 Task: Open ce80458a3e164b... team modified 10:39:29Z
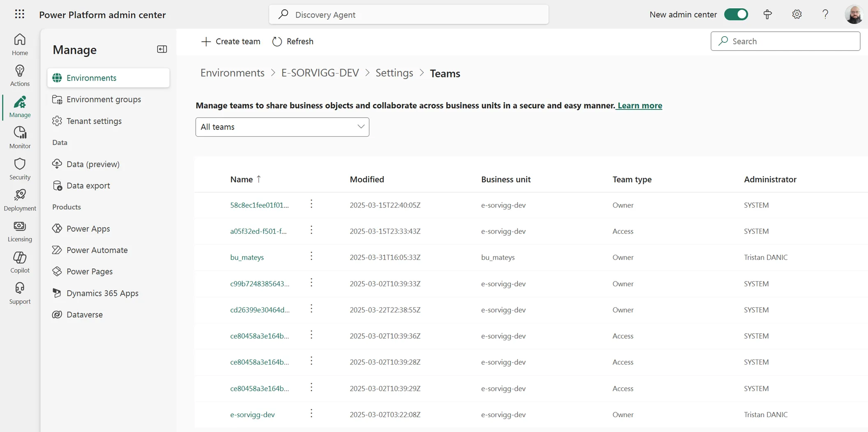[x=259, y=388]
